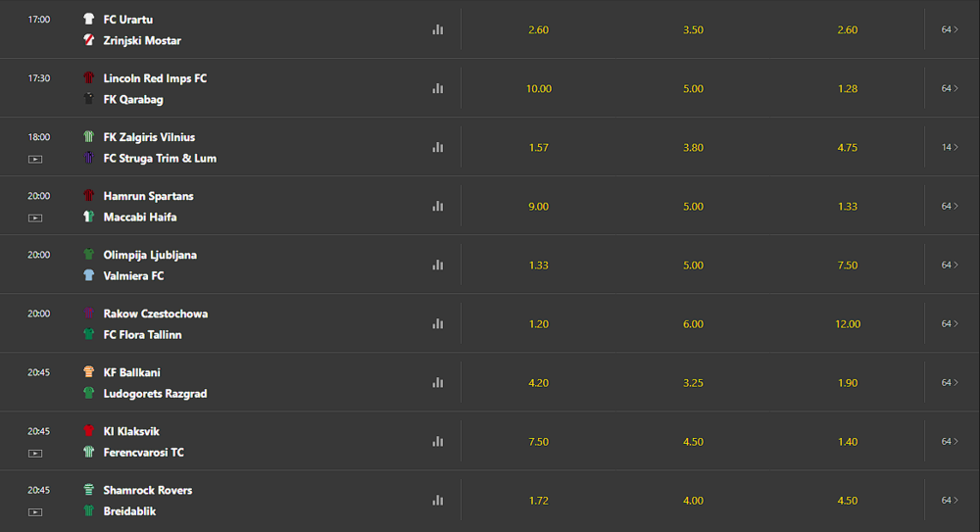This screenshot has height=532, width=980.
Task: Open stats chart for Rakow Czestochowa match
Action: pos(437,324)
